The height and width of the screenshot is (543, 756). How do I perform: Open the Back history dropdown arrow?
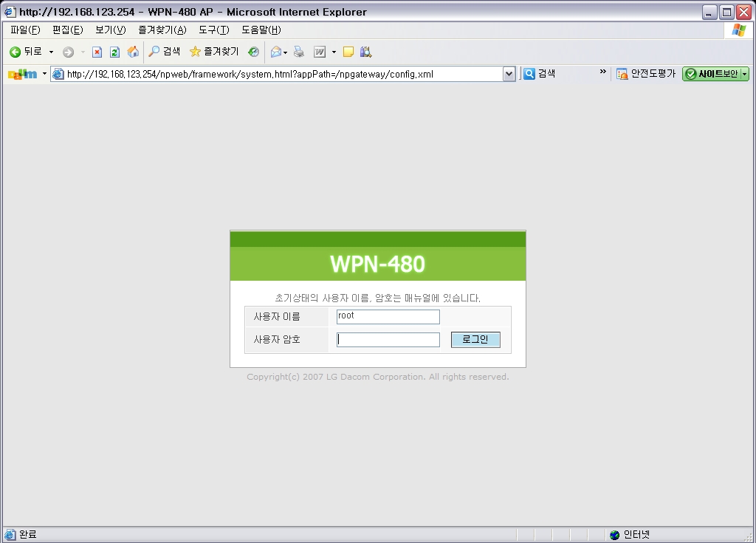coord(51,52)
